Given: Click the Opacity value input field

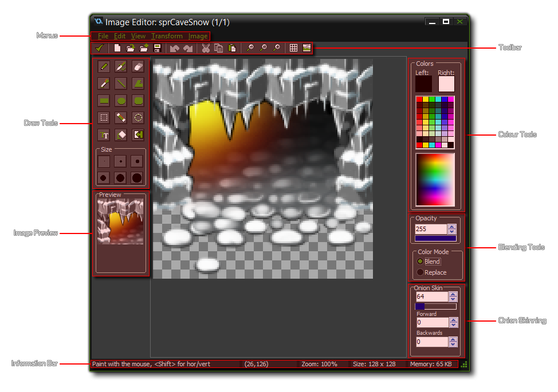Looking at the screenshot, I should (x=431, y=229).
